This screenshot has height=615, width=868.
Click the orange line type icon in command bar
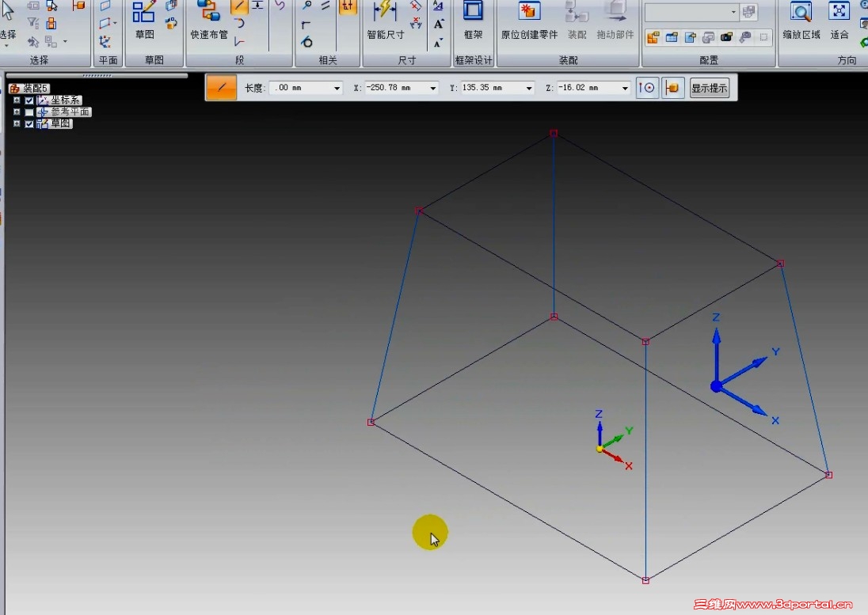(x=222, y=87)
